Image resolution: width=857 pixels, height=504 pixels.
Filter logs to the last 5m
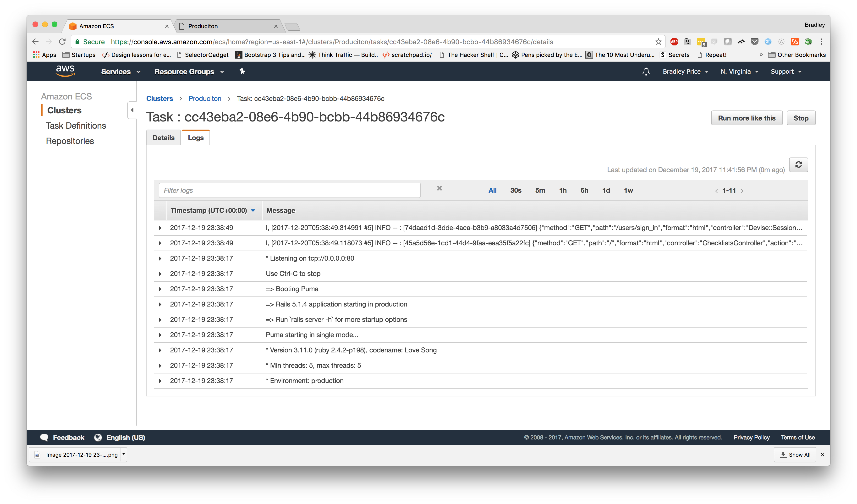(x=540, y=191)
